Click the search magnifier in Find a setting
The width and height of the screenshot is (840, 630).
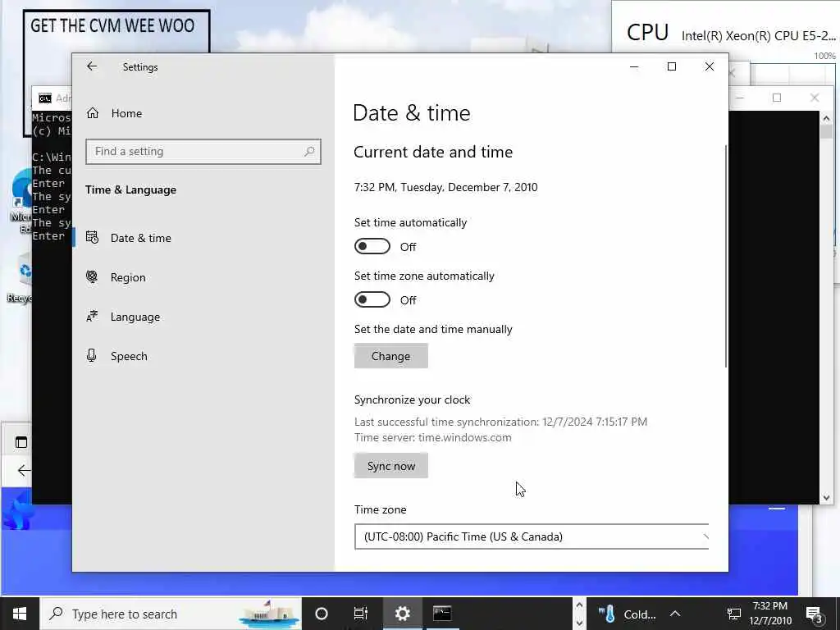309,152
